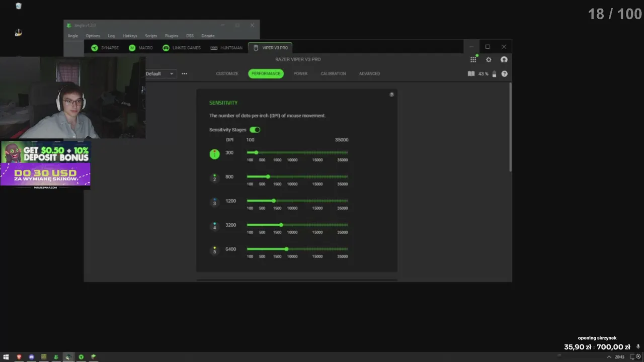The width and height of the screenshot is (644, 362).
Task: Click the battery status icon
Action: [494, 74]
